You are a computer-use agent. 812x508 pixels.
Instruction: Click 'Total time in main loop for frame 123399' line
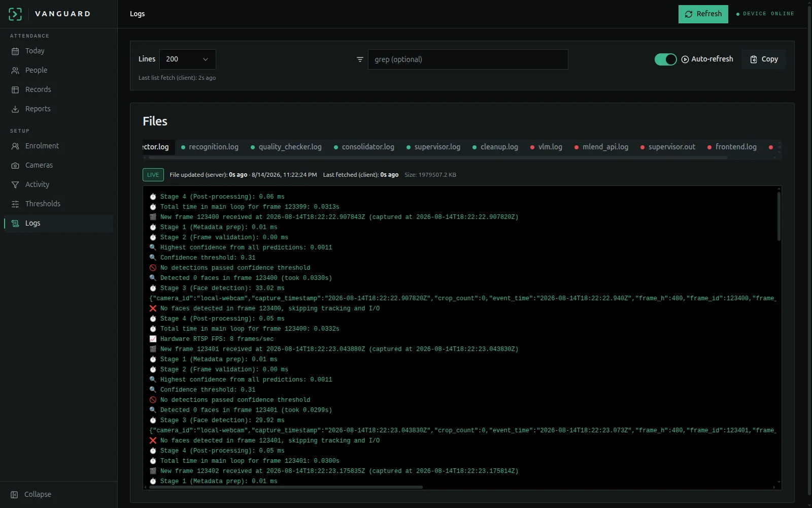244,207
